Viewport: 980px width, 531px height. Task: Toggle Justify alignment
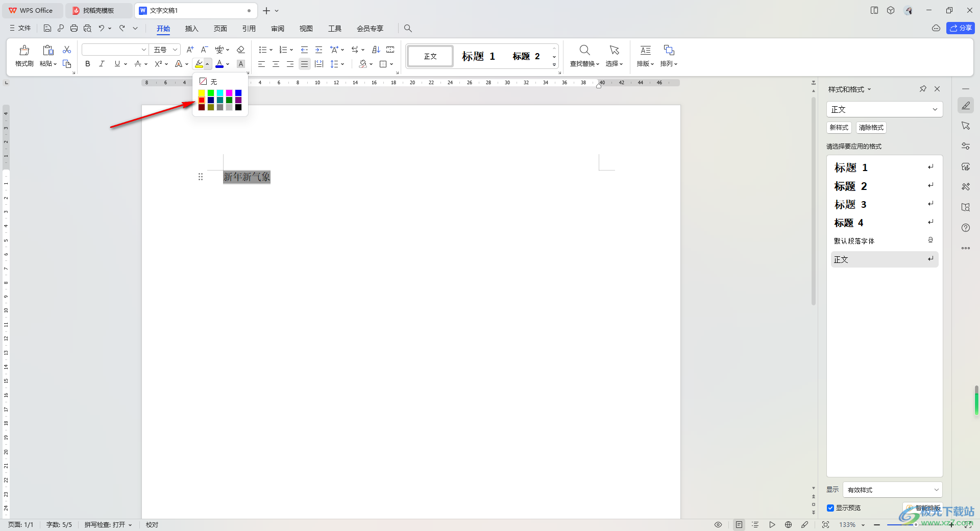(x=304, y=64)
